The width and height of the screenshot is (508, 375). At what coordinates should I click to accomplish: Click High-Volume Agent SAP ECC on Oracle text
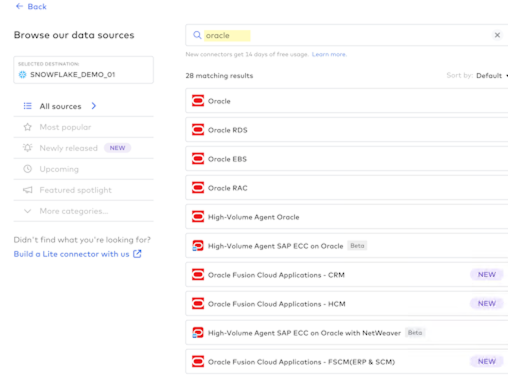pos(275,246)
